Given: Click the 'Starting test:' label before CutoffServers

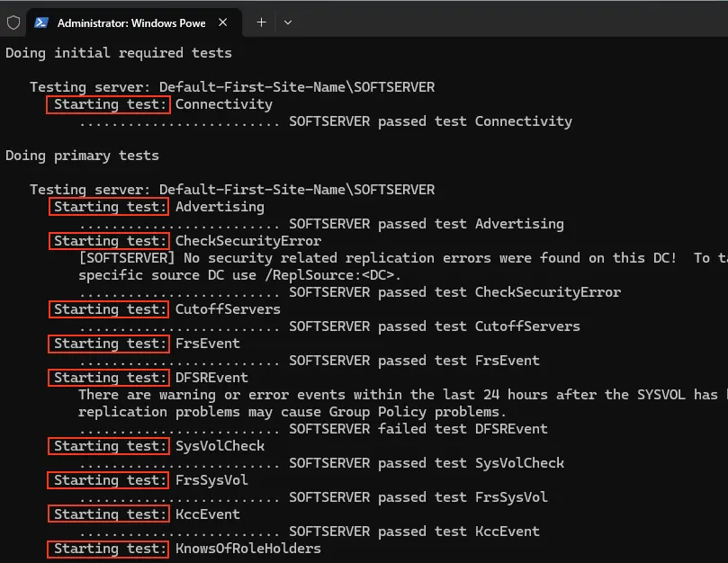Looking at the screenshot, I should tap(109, 309).
